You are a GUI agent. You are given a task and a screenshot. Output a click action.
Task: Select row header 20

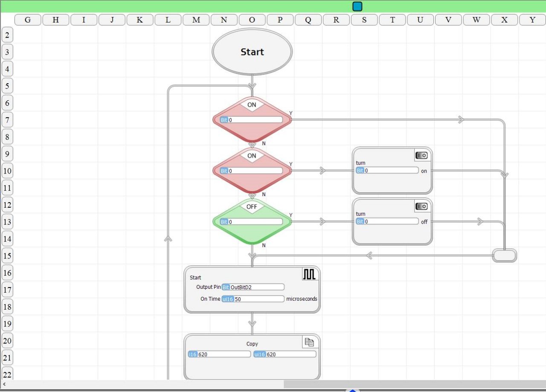(x=7, y=341)
